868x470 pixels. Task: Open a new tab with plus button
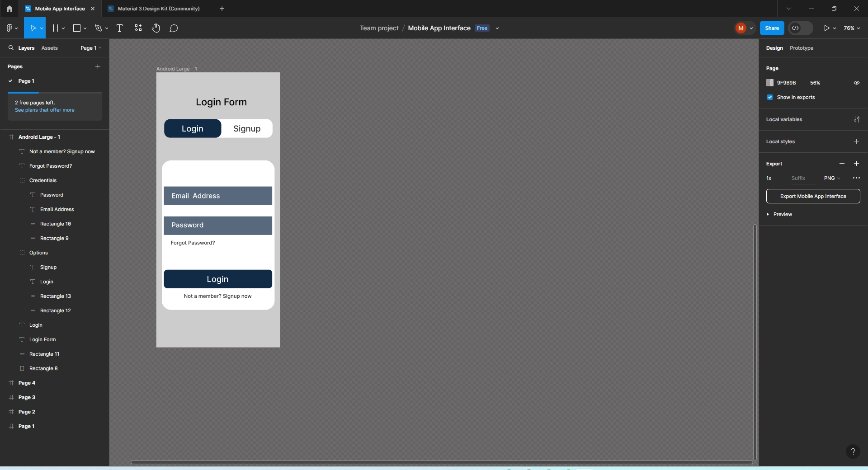[222, 9]
